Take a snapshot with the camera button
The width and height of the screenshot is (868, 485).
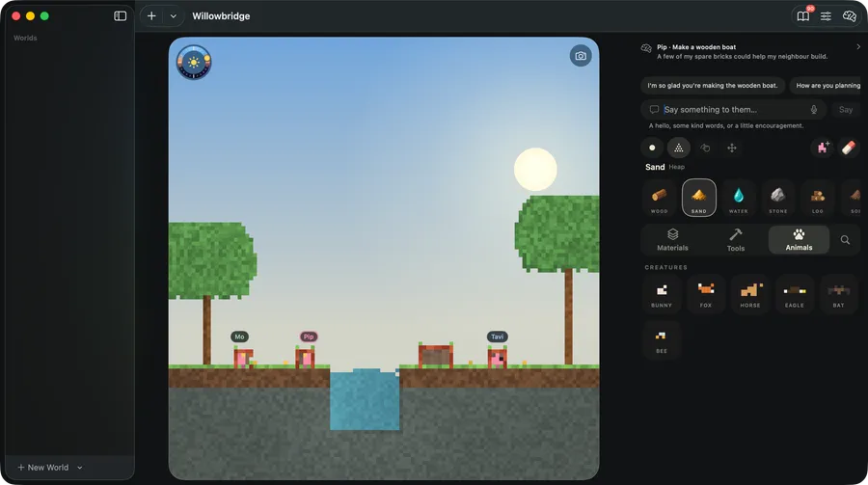click(x=581, y=56)
